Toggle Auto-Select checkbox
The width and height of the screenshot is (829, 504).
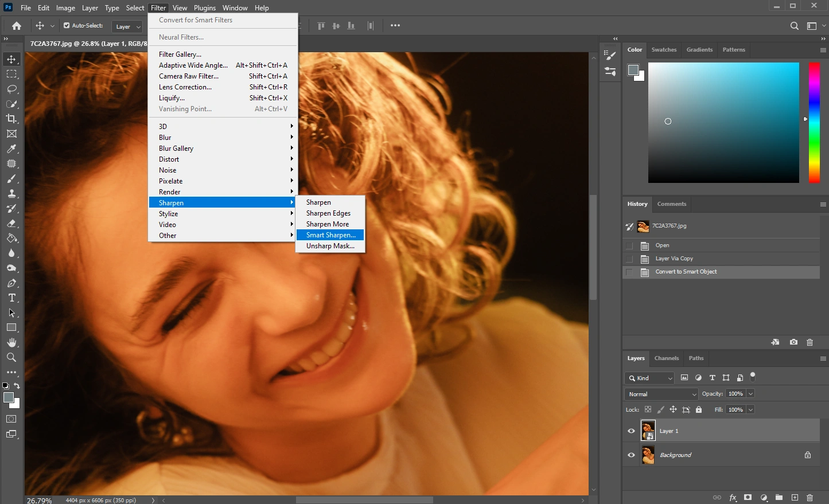(x=67, y=26)
